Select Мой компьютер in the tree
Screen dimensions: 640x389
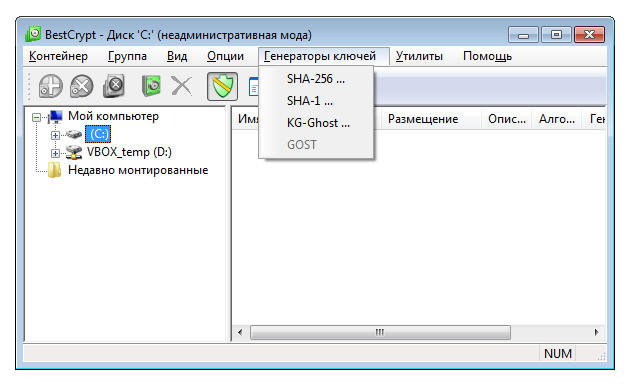pyautogui.click(x=113, y=116)
